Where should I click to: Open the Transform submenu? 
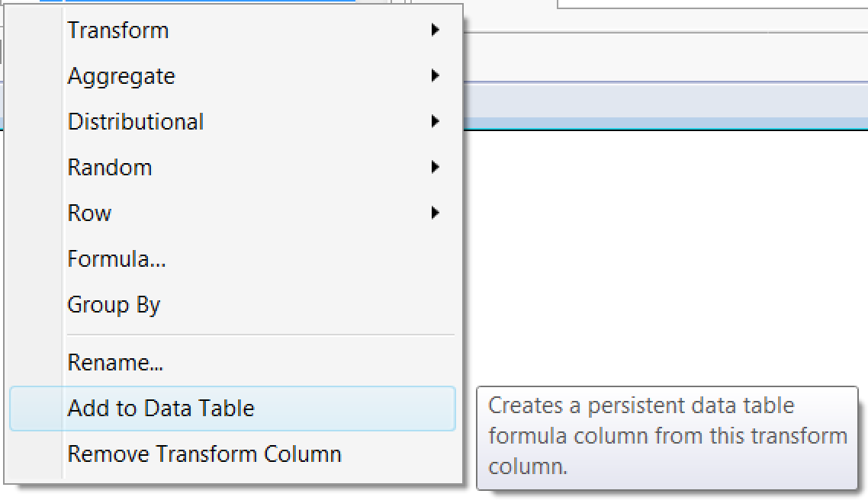pyautogui.click(x=118, y=30)
